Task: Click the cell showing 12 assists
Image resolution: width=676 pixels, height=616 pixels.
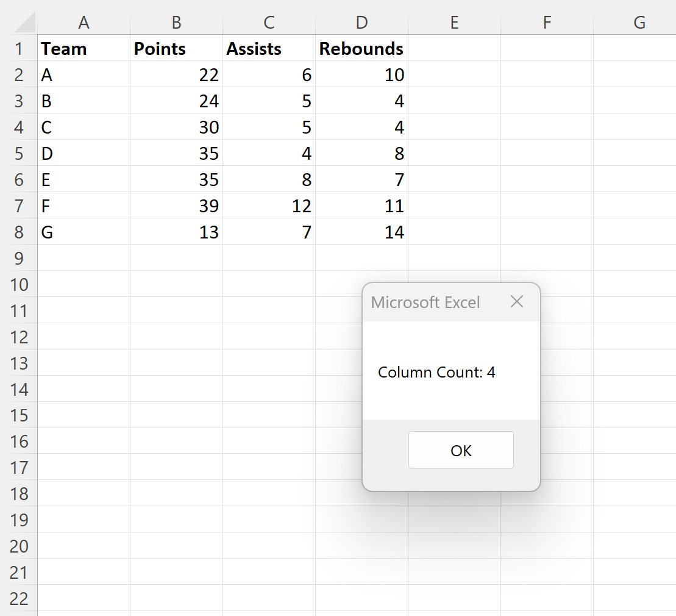Action: [269, 206]
